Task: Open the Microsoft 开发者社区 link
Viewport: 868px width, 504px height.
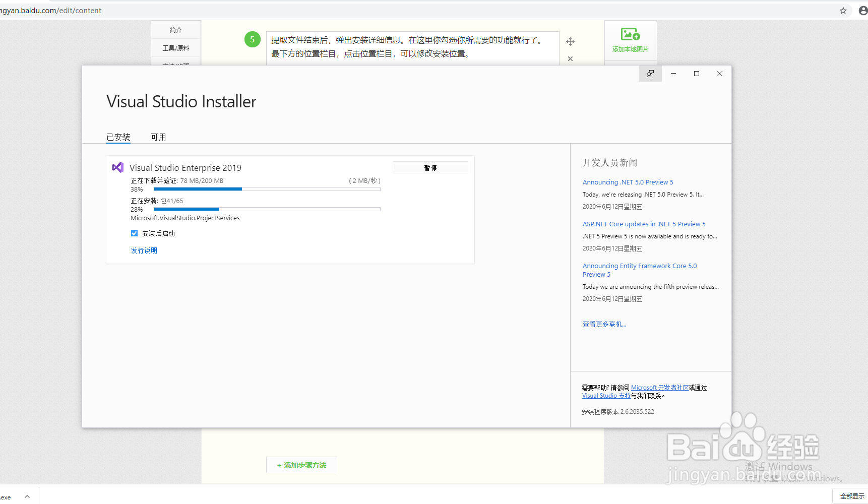Action: click(x=660, y=388)
